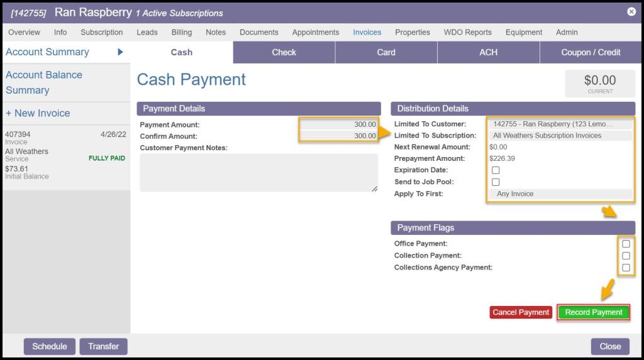Open the Billing menu tab
Screen dimensions: 644x360
point(182,32)
